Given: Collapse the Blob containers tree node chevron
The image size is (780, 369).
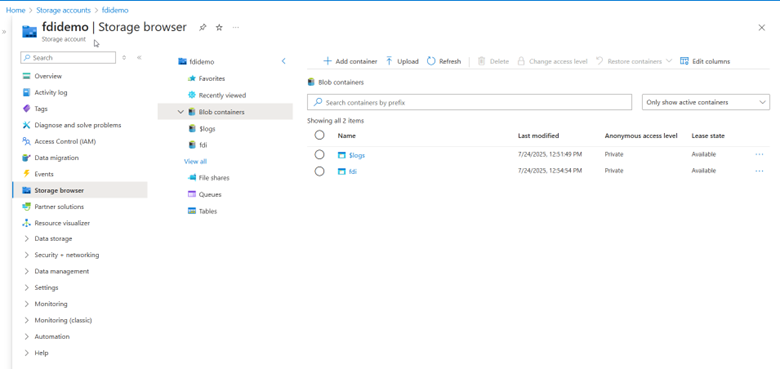Looking at the screenshot, I should [x=181, y=112].
